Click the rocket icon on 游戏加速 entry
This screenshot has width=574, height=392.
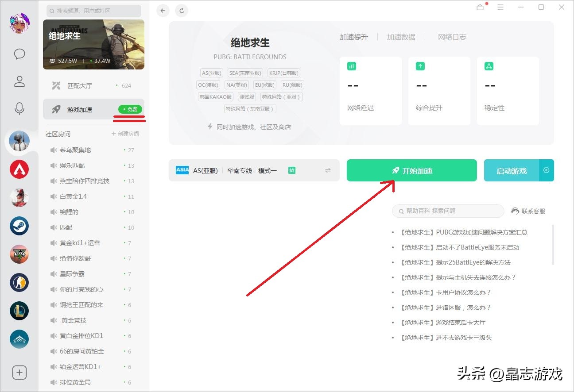coord(55,109)
